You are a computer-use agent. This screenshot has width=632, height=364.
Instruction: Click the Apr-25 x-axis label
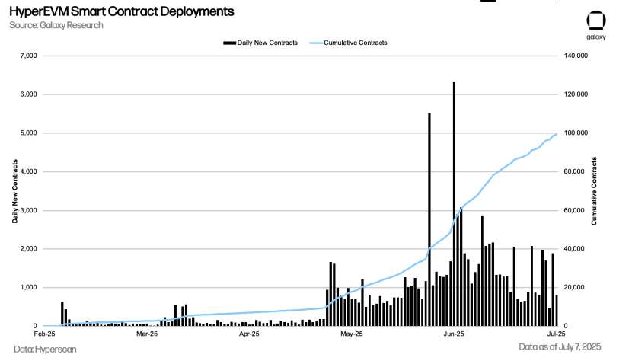point(249,334)
